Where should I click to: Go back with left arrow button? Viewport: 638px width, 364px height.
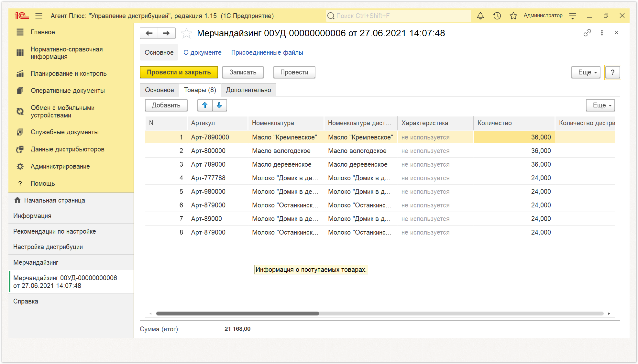149,33
